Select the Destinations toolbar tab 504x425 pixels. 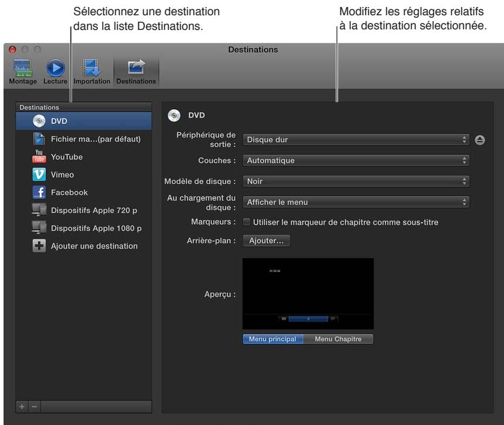tap(136, 72)
